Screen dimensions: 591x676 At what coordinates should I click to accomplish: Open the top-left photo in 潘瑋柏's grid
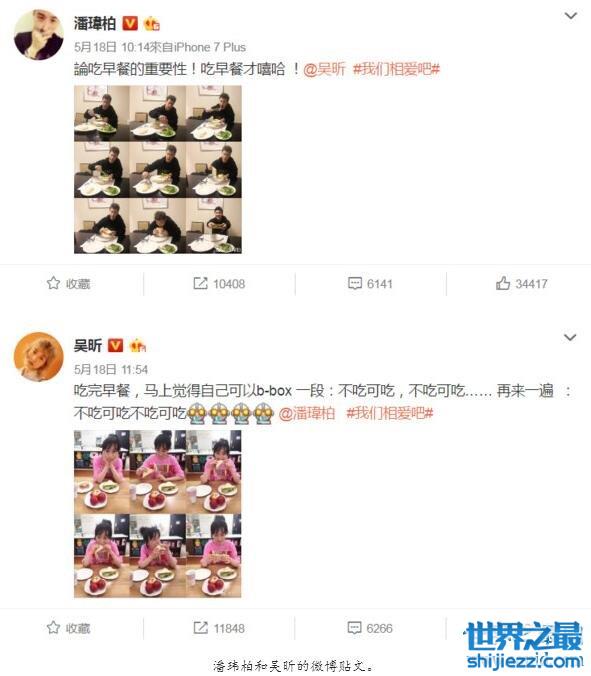coord(101,113)
